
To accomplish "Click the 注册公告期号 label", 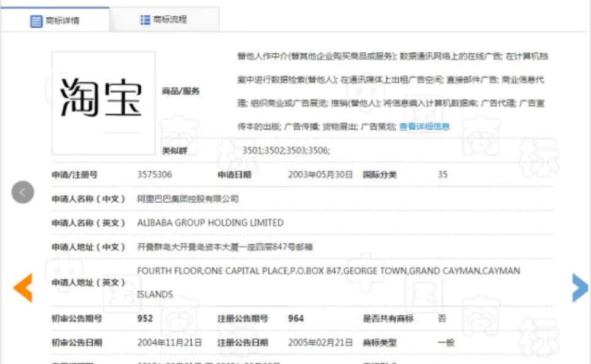I will 243,319.
